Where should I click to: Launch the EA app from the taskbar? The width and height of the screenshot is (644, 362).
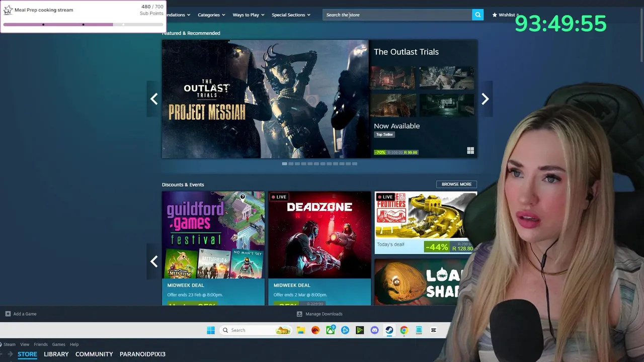coord(315,330)
